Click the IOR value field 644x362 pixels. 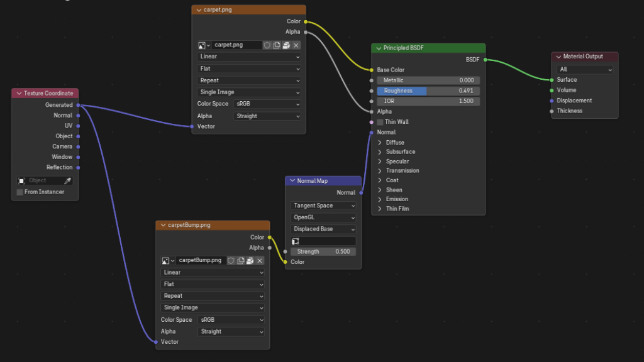point(428,101)
